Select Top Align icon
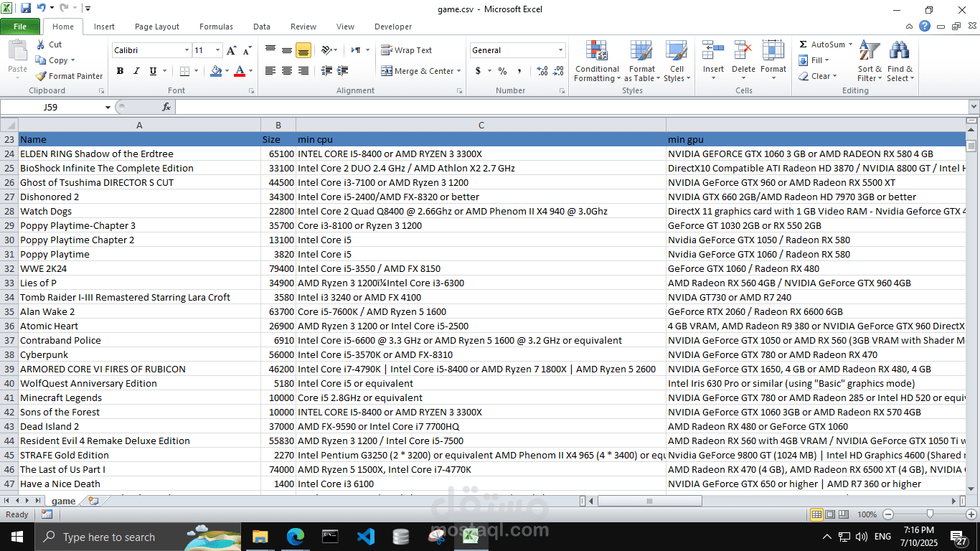The image size is (980, 551). pyautogui.click(x=270, y=50)
